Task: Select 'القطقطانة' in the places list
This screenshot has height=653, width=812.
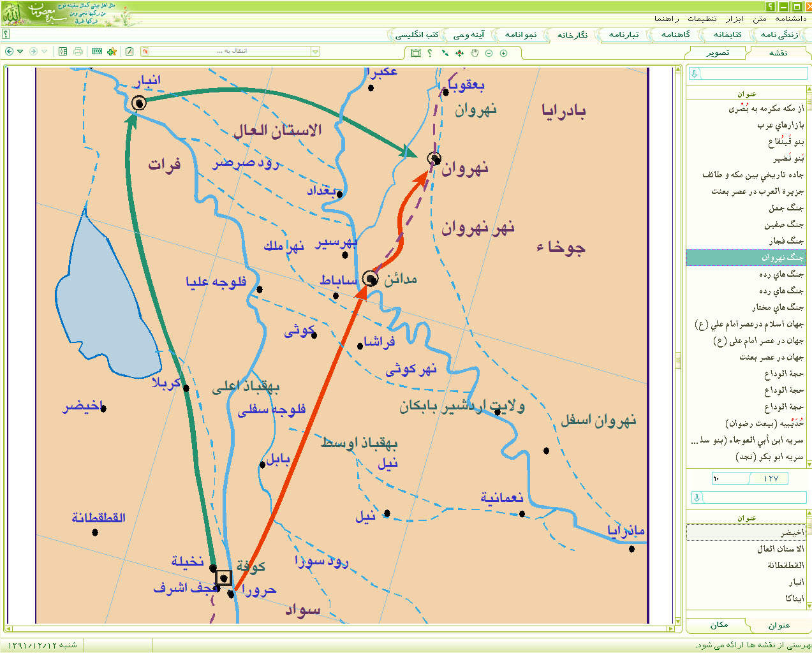Action: tap(785, 566)
